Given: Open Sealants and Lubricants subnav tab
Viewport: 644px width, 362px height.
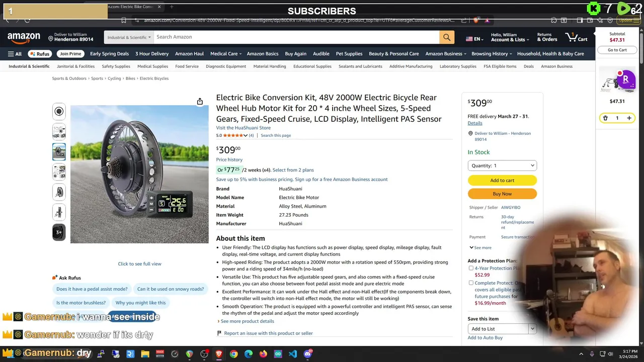Looking at the screenshot, I should tap(360, 66).
